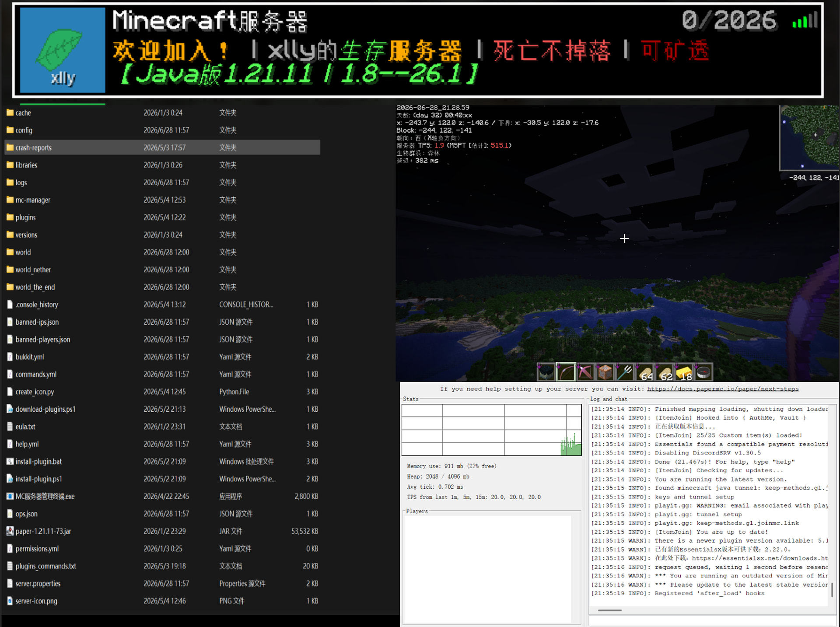This screenshot has width=840, height=627.
Task: Select the bread stack of 64
Action: (x=644, y=372)
